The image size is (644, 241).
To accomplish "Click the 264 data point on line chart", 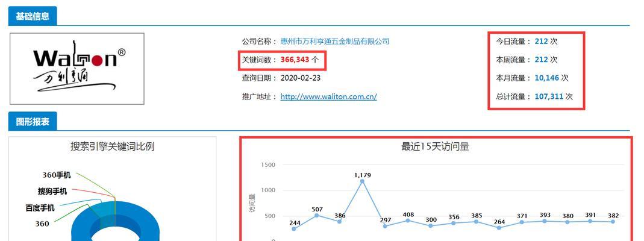I will click(x=499, y=228).
